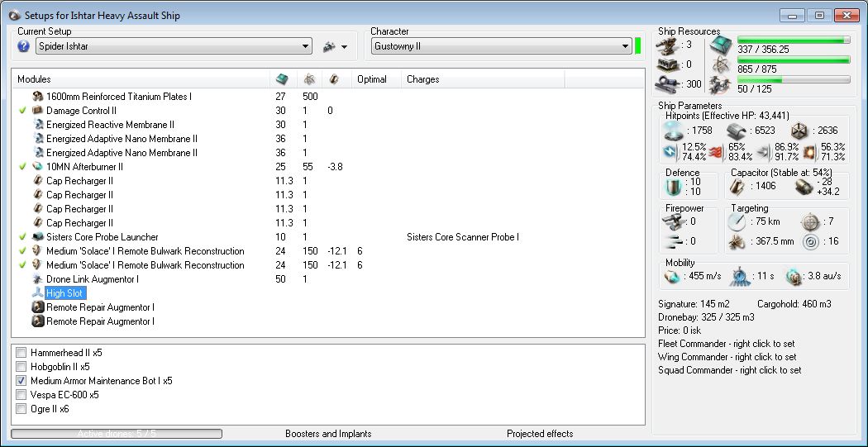Click the scan resolution icon showing 367.5 mm
Screen dimensions: 868x447
pyautogui.click(x=737, y=242)
